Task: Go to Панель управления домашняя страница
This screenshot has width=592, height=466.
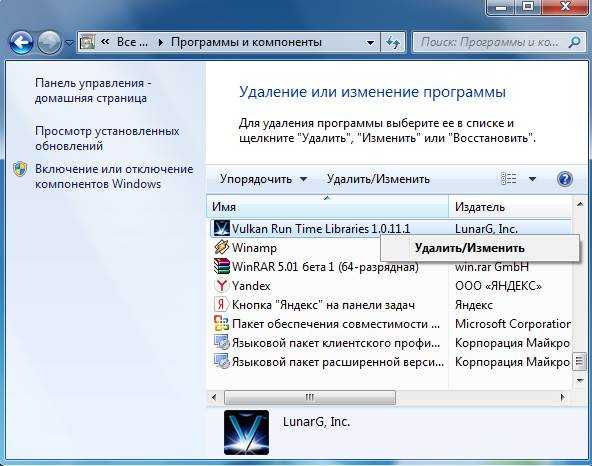Action: point(93,90)
